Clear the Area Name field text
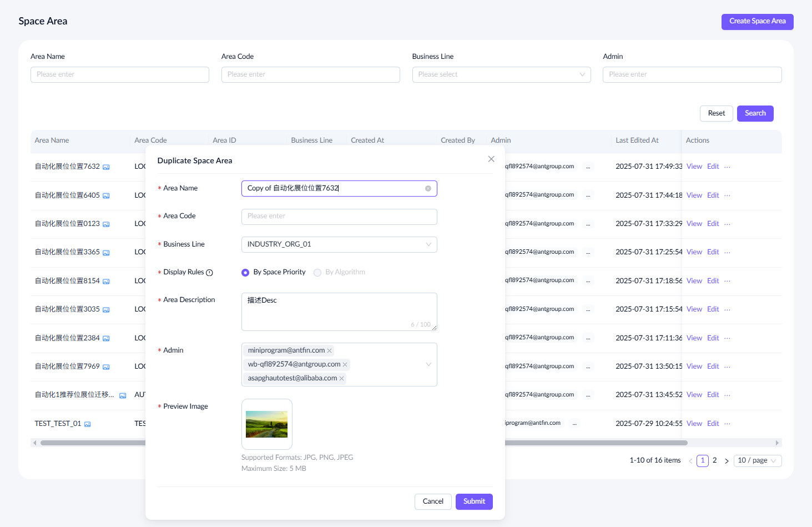Viewport: 812px width, 527px height. [x=428, y=189]
